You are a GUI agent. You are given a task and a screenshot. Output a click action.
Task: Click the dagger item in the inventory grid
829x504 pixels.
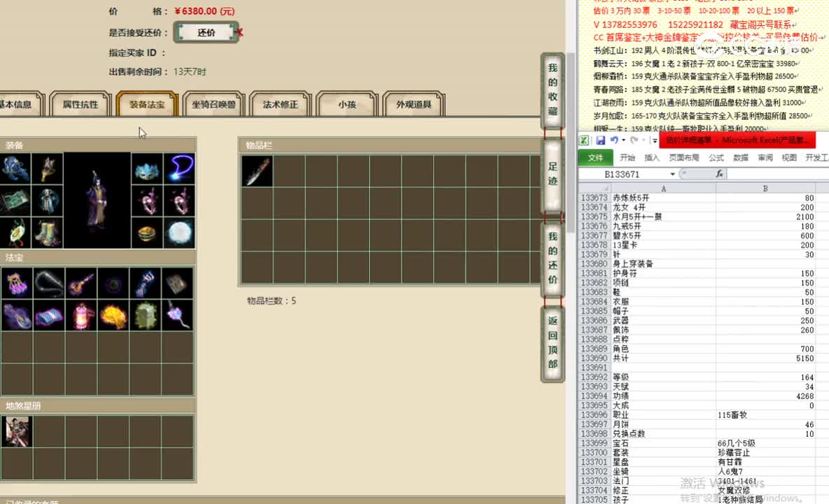[x=258, y=171]
